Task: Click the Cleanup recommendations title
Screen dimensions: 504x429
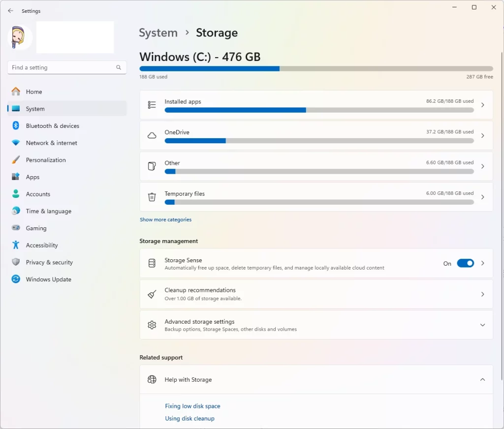Action: coord(200,290)
